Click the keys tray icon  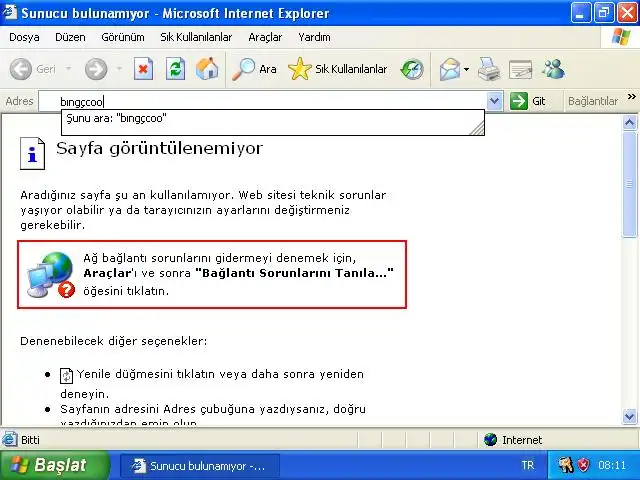coord(566,465)
